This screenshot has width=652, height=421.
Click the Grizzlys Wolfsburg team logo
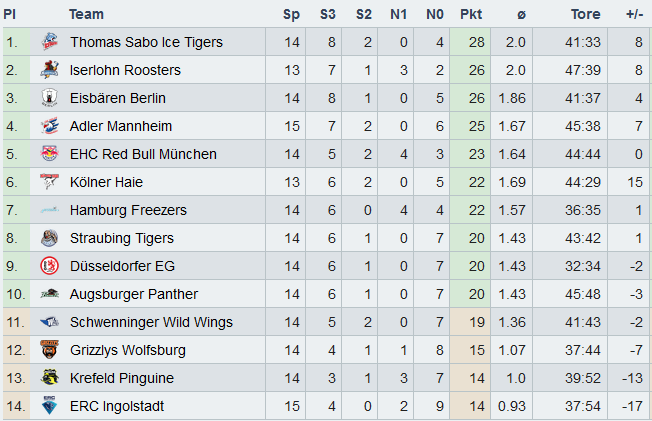[x=50, y=350]
